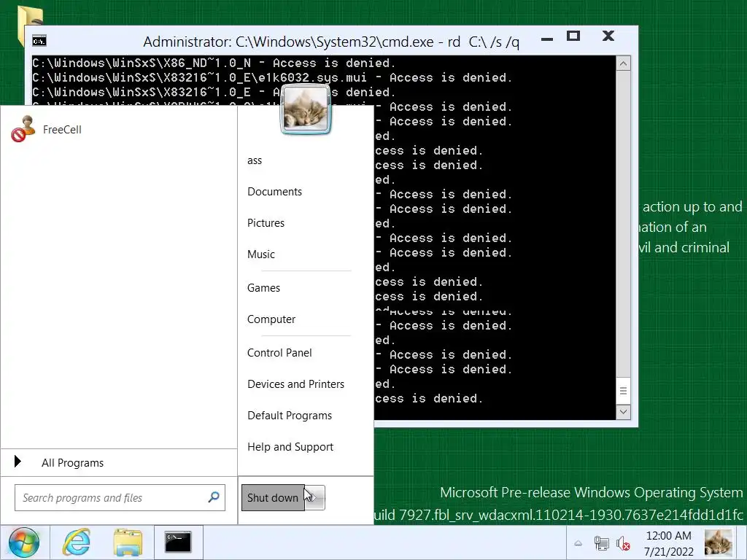Image resolution: width=747 pixels, height=560 pixels.
Task: Expand the shut down options arrow
Action: [315, 497]
